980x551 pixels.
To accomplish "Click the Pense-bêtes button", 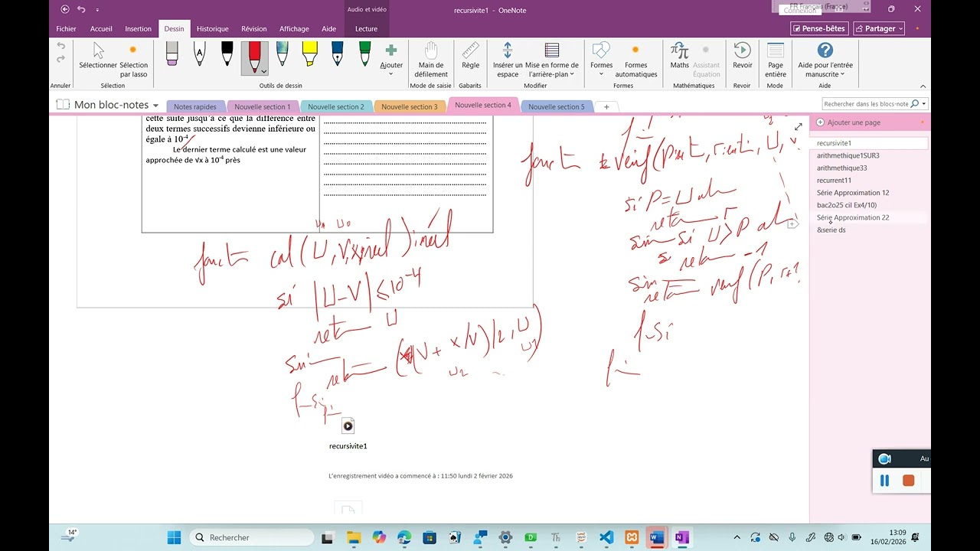I will click(819, 28).
